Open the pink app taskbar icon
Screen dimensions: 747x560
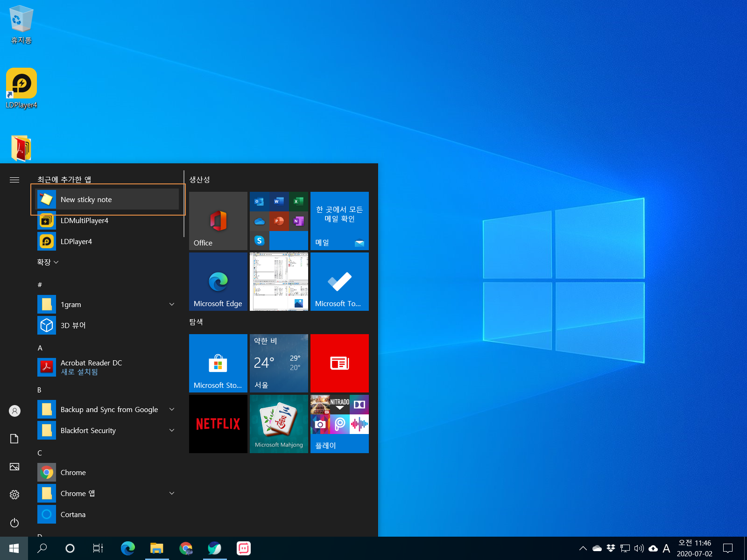244,548
